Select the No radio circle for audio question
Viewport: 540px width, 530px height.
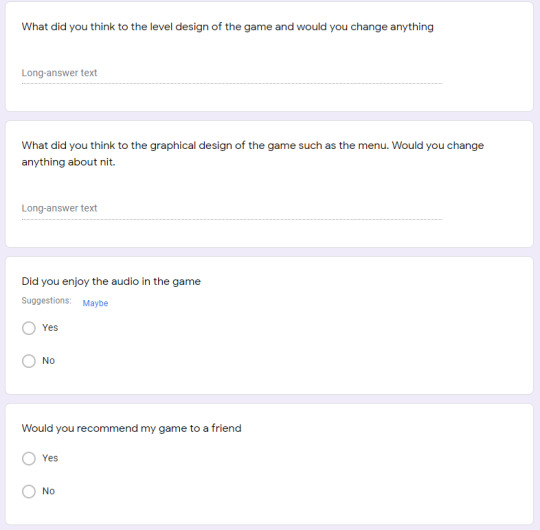29,361
